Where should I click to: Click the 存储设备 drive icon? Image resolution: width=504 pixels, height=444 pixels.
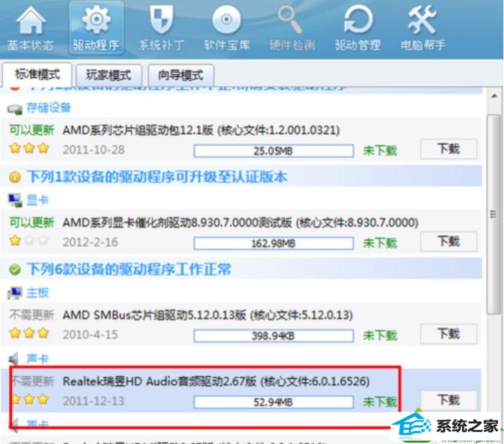point(15,109)
